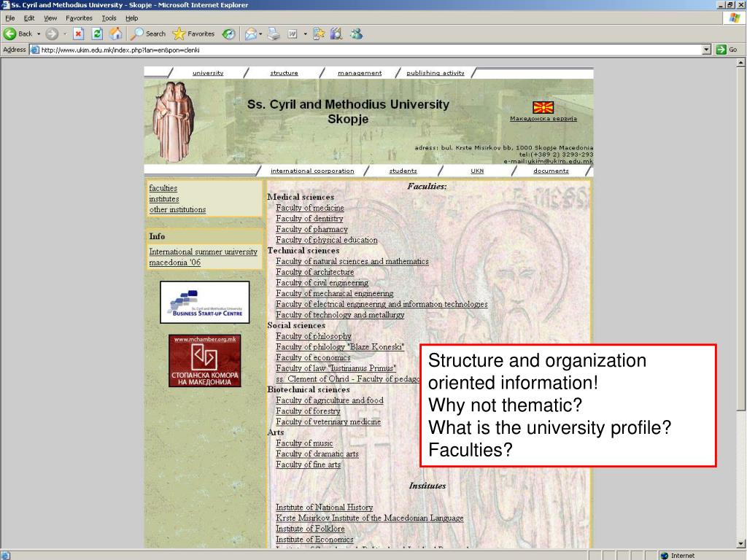Click the page icon in address bar
The image size is (747, 560).
click(34, 50)
